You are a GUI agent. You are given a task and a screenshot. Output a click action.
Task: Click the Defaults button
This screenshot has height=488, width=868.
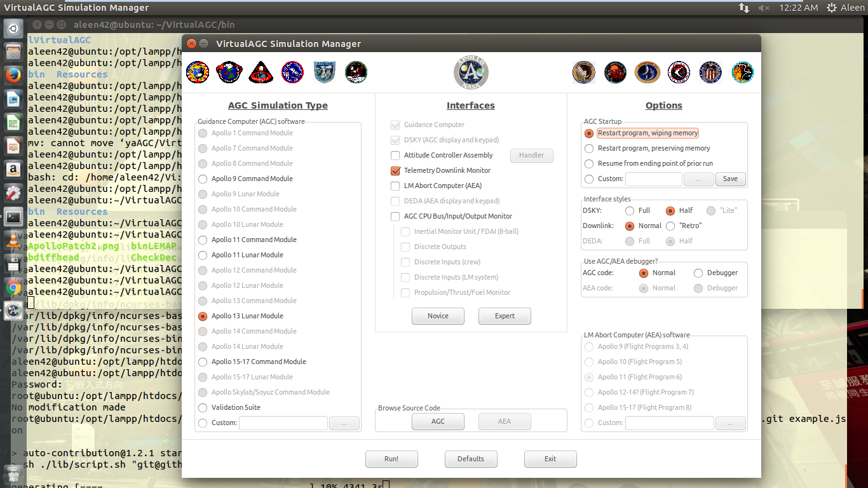(471, 459)
